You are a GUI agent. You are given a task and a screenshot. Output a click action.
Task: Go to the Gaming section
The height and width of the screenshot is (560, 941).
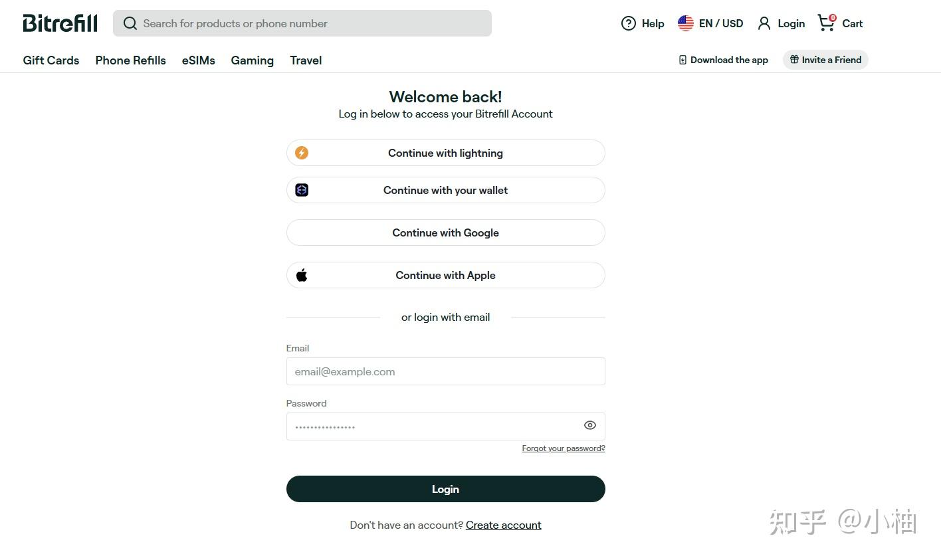coord(253,60)
